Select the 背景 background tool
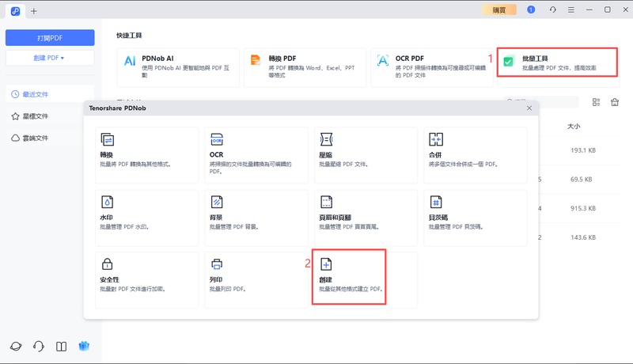Image resolution: width=633 pixels, height=364 pixels. [256, 217]
